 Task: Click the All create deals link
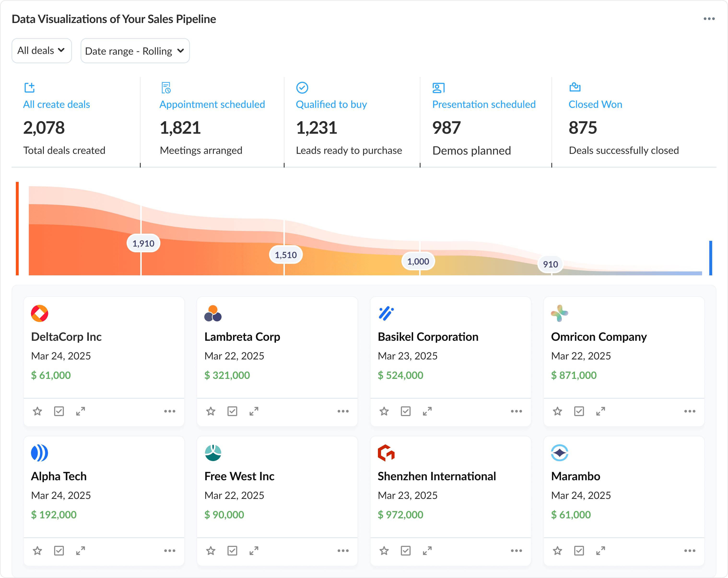(56, 104)
